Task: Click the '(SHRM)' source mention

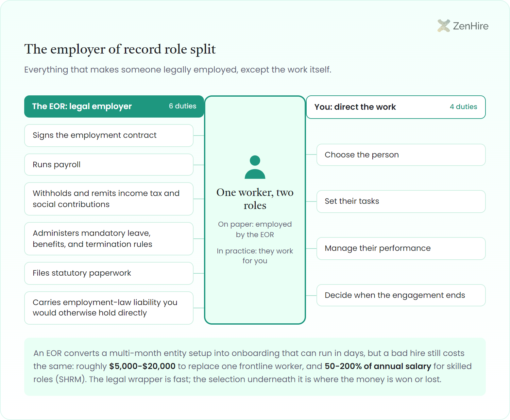Action: point(71,379)
